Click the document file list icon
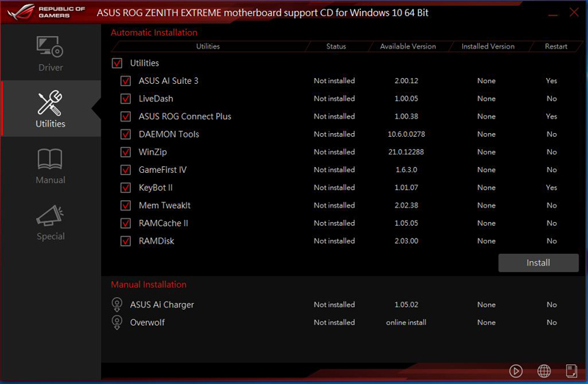 (x=571, y=371)
